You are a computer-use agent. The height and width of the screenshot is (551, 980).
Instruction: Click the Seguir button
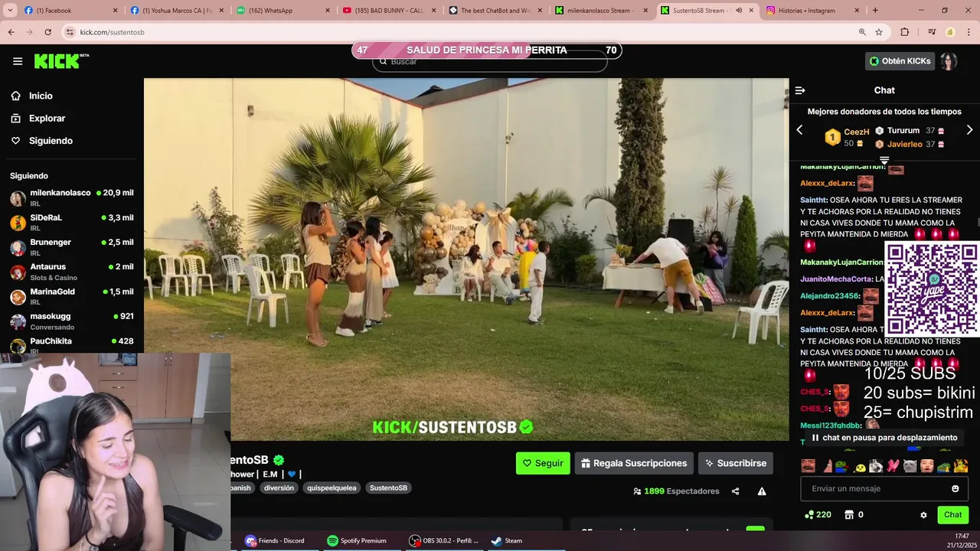tap(543, 463)
